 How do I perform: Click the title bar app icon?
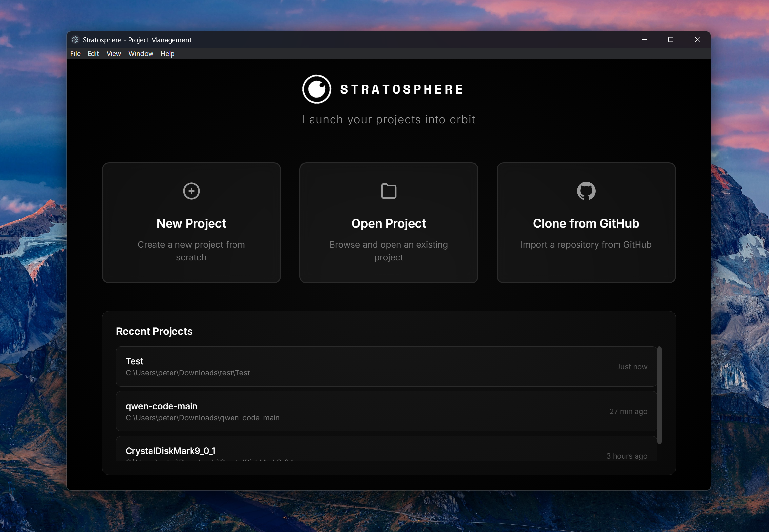[75, 40]
